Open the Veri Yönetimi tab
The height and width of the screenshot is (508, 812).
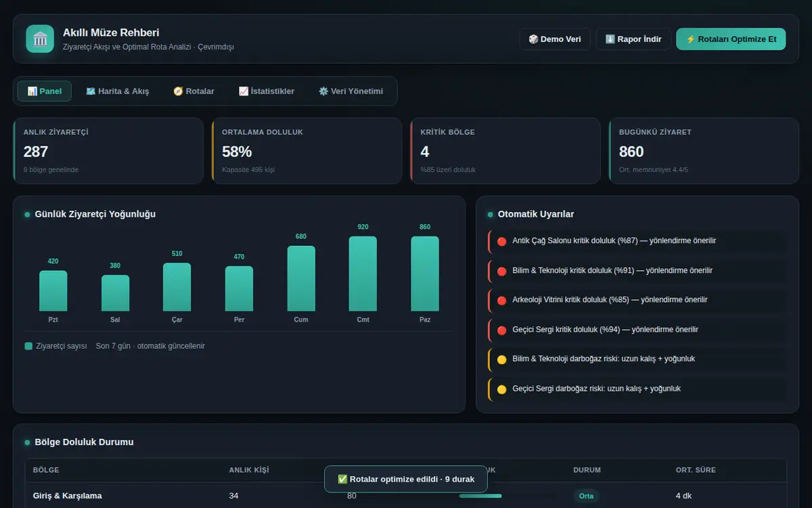[x=351, y=91]
